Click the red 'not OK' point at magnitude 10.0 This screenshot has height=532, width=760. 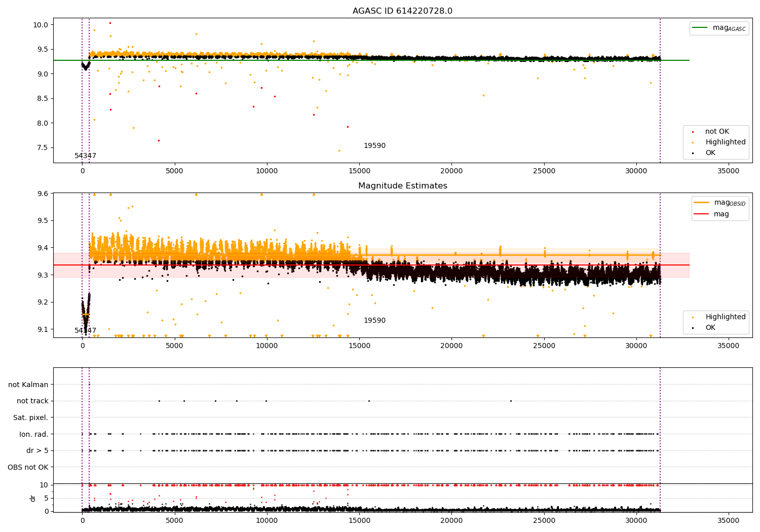[x=110, y=23]
